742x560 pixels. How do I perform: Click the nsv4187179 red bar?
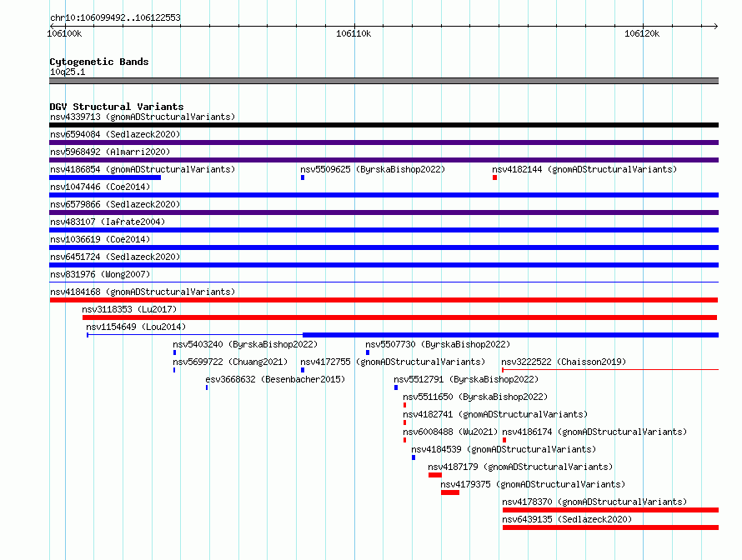pyautogui.click(x=435, y=475)
